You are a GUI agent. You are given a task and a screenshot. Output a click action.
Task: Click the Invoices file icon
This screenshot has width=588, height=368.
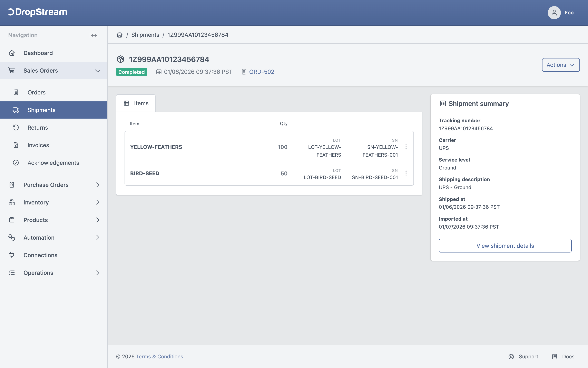[x=16, y=145]
